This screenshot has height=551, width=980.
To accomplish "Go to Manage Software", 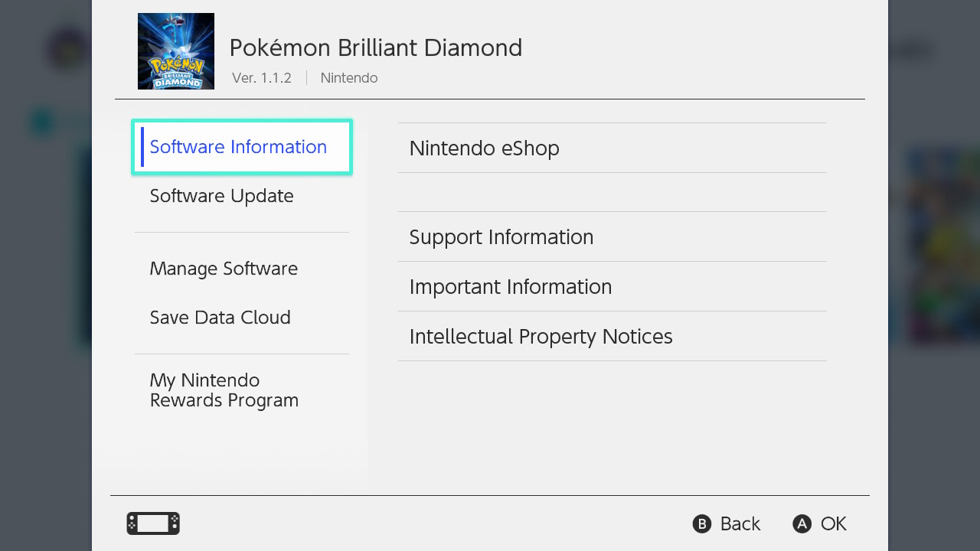I will pos(224,269).
